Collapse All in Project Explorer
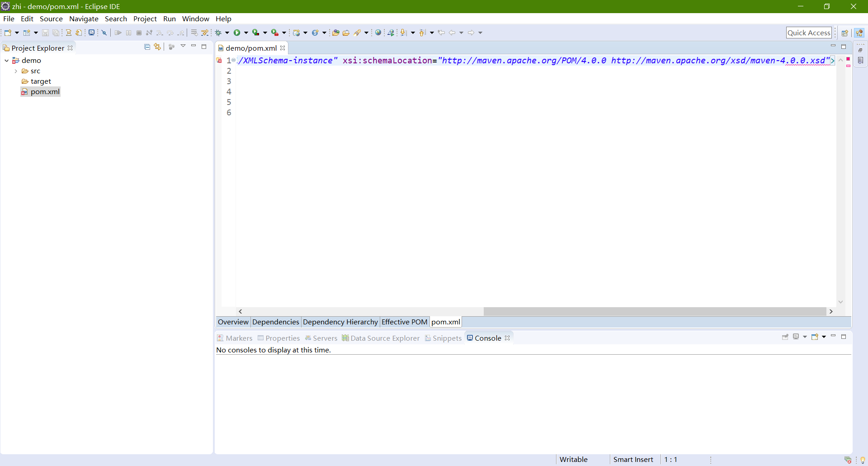The image size is (868, 466). 147,47
